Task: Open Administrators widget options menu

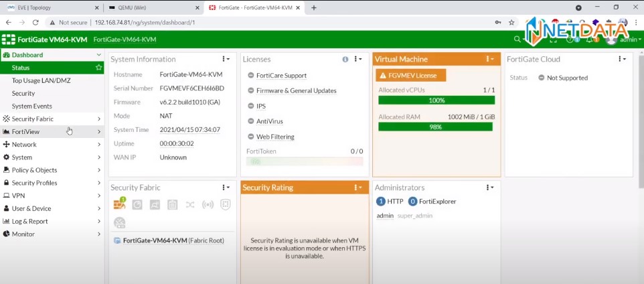Action: coord(490,188)
